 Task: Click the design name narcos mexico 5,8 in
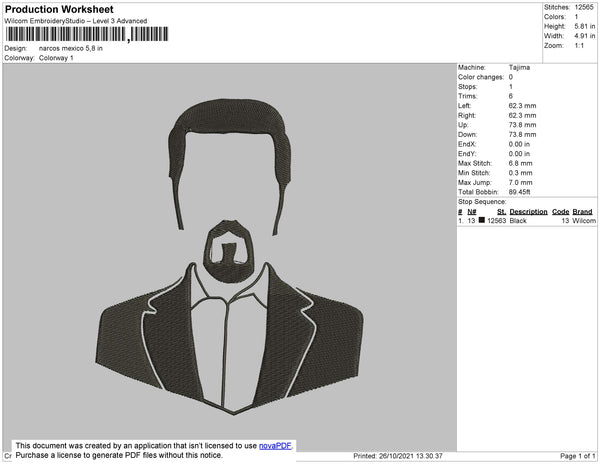point(70,49)
